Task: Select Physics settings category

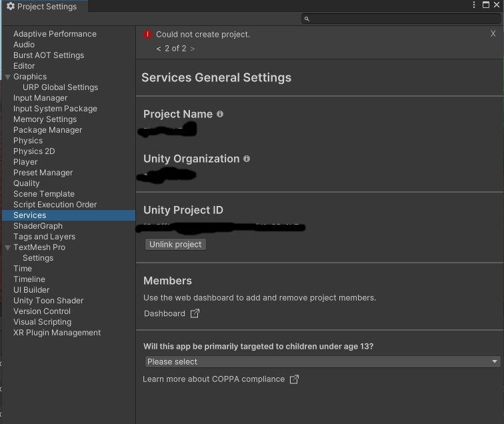Action: tap(28, 141)
